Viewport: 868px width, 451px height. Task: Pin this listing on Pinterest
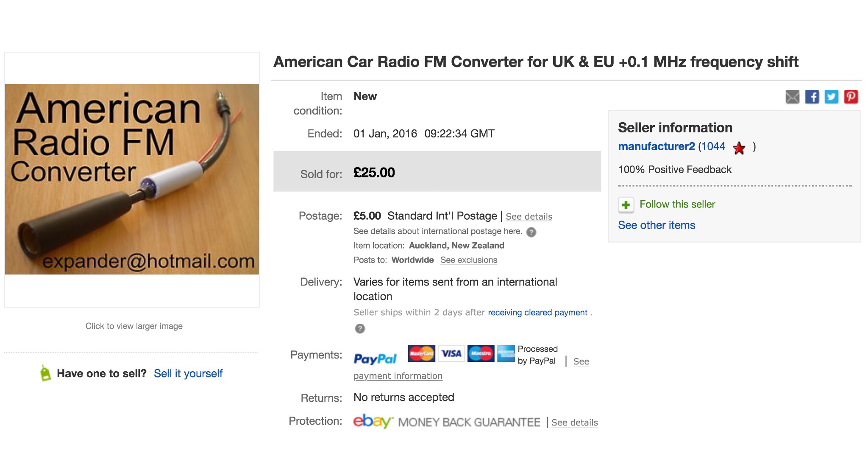click(x=851, y=97)
